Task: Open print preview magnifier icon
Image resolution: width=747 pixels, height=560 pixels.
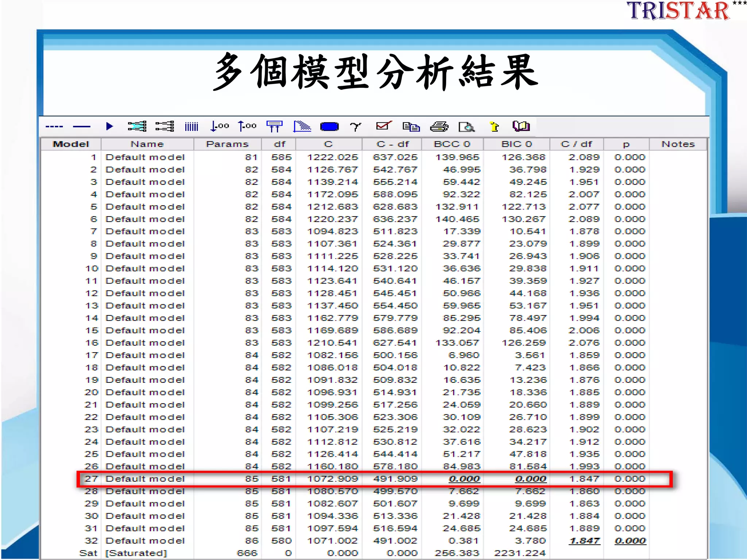Action: click(467, 127)
